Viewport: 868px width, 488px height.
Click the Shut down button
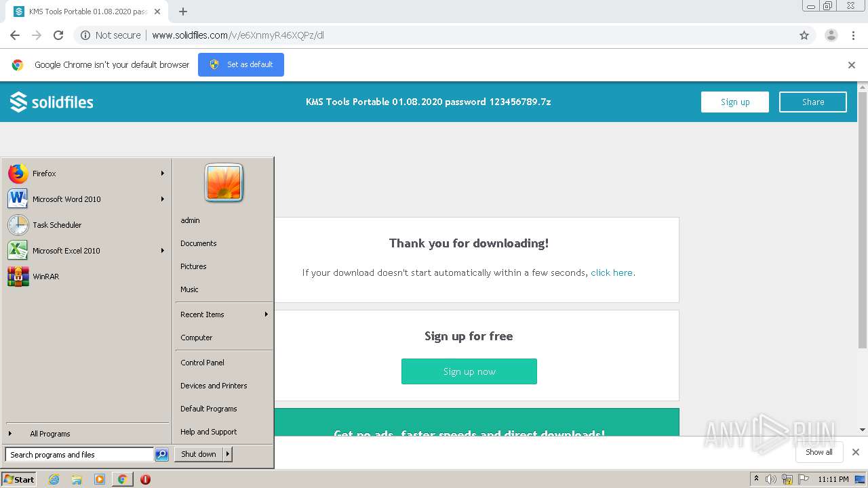pyautogui.click(x=199, y=454)
